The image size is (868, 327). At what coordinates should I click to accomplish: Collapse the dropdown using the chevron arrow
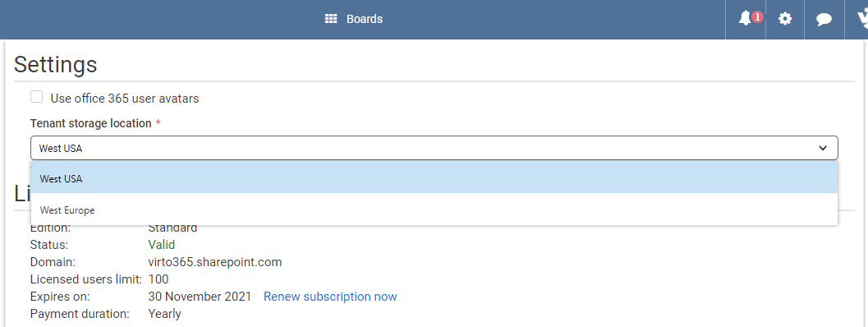[823, 148]
